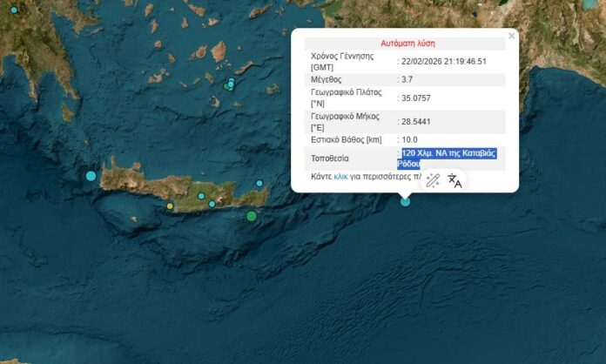Click the origin time value 22/02/2026 21:19:46.51
Image resolution: width=606 pixels, height=364 pixels.
point(443,62)
